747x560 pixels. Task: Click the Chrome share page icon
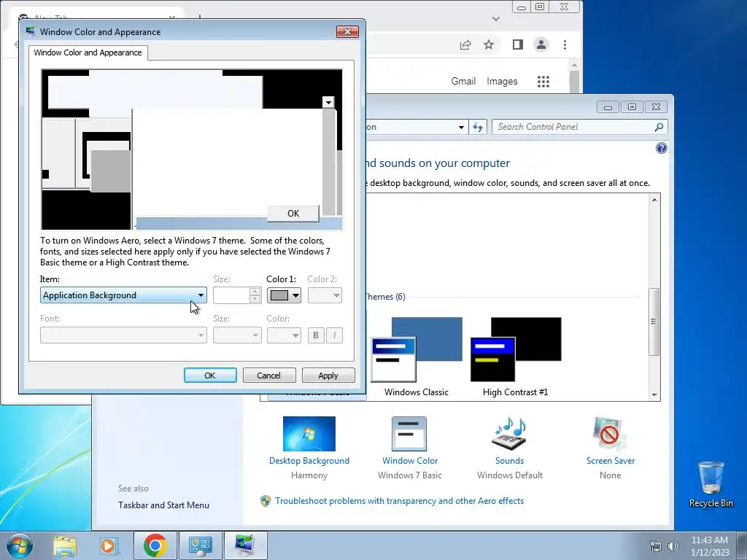pos(465,44)
